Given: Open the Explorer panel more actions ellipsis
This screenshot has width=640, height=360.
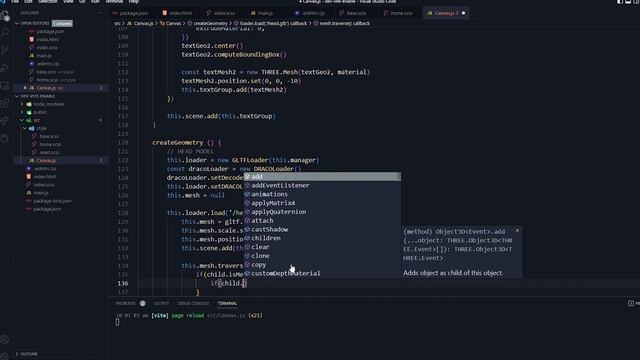Looking at the screenshot, I should pos(100,13).
